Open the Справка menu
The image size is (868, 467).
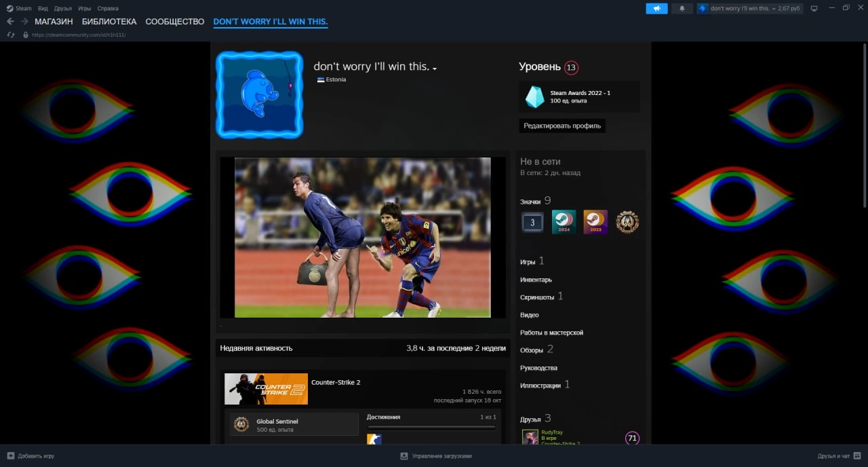click(108, 9)
